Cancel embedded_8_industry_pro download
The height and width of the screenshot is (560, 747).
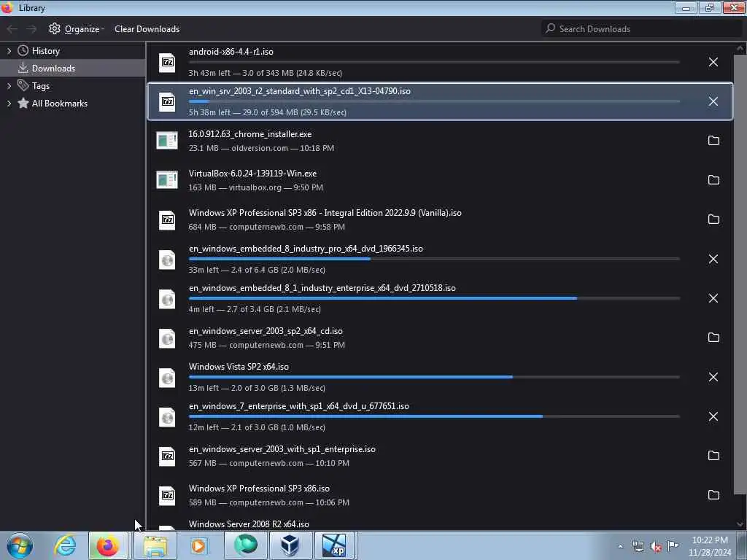[713, 259]
